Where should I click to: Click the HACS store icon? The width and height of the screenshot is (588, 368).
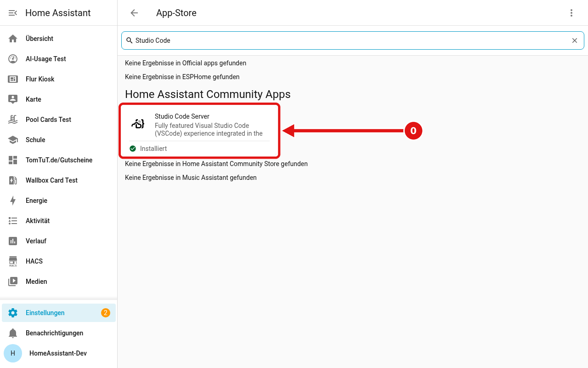point(13,261)
